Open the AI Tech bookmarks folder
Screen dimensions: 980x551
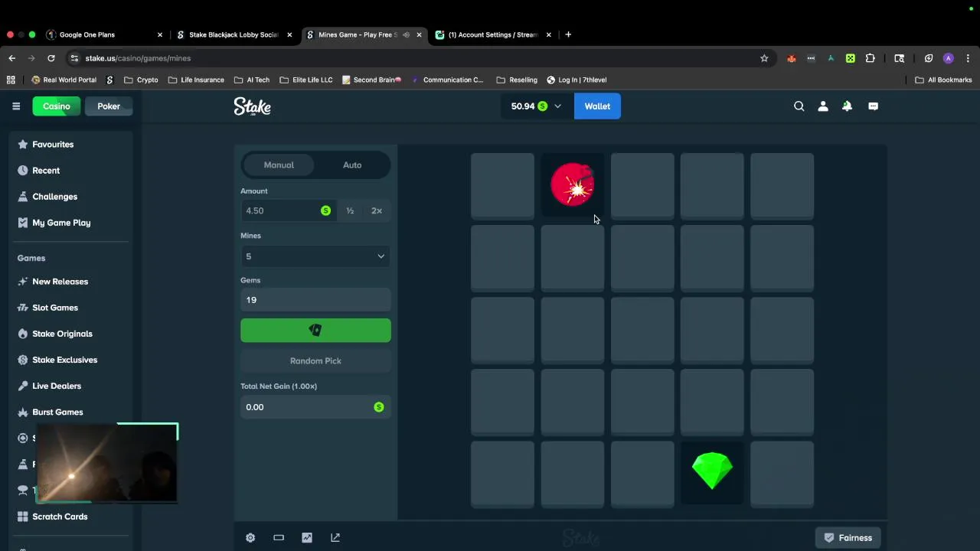click(252, 80)
